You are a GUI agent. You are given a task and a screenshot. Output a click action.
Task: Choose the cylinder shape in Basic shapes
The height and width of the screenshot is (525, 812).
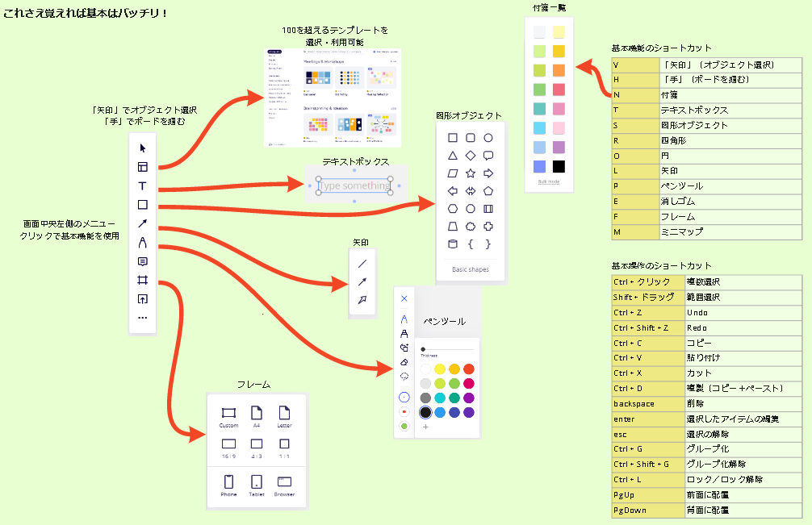[x=453, y=244]
